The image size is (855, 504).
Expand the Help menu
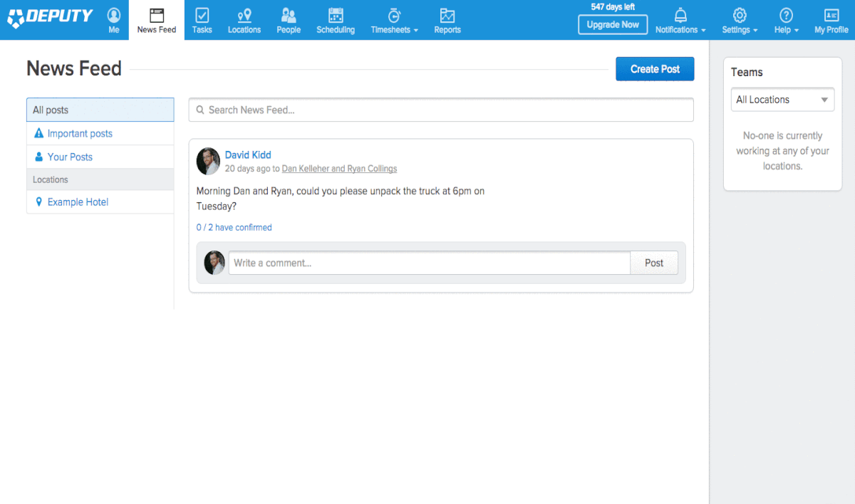click(786, 20)
